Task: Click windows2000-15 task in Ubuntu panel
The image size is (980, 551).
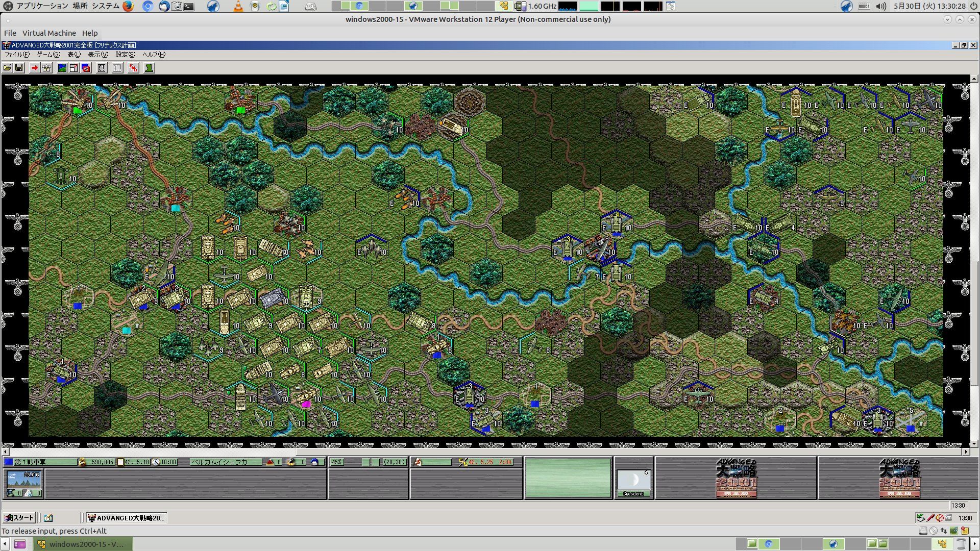Action: click(83, 544)
